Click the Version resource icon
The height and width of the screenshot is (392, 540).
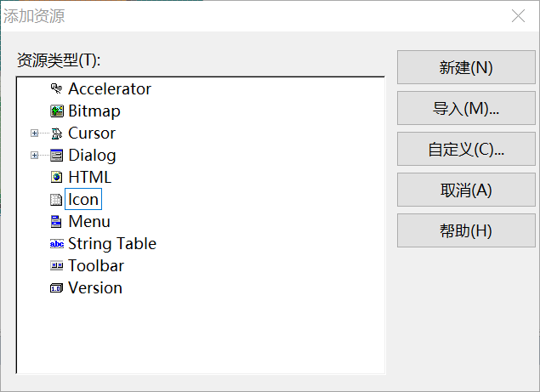pos(57,288)
